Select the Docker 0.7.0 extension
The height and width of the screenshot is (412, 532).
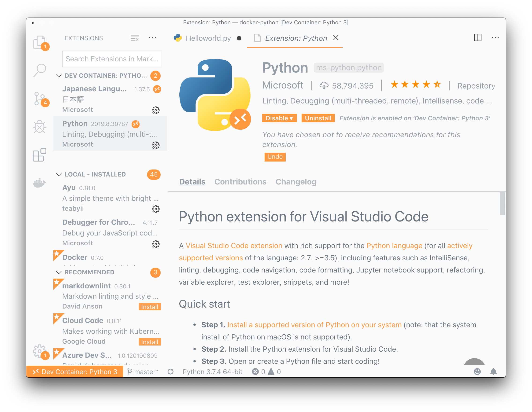(x=110, y=258)
